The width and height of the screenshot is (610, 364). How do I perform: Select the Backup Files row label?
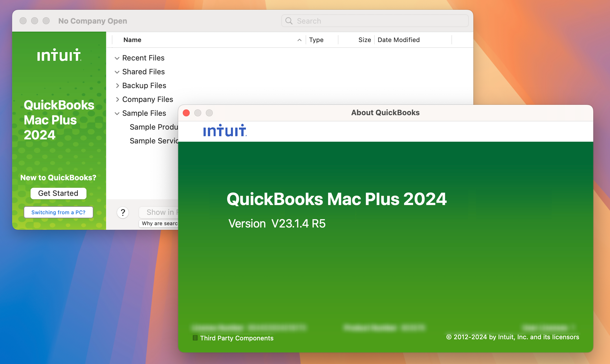click(x=144, y=86)
